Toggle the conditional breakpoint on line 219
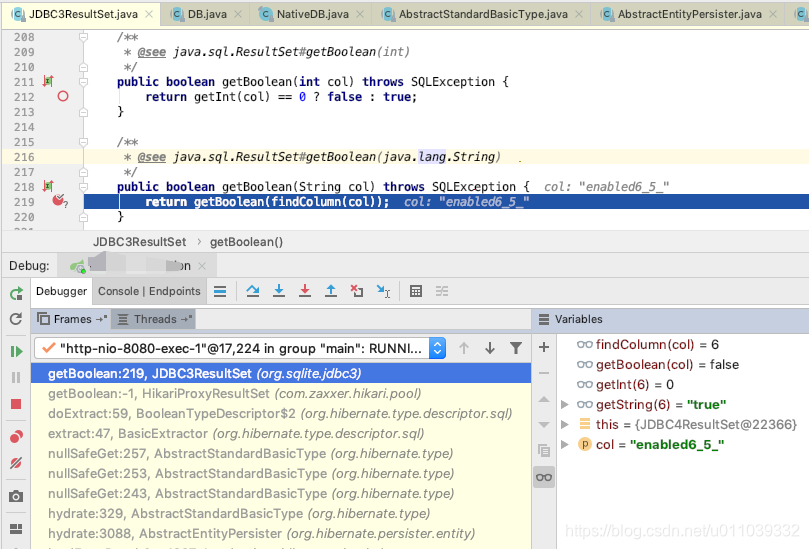Screen dimensions: 809x549 [x=59, y=200]
